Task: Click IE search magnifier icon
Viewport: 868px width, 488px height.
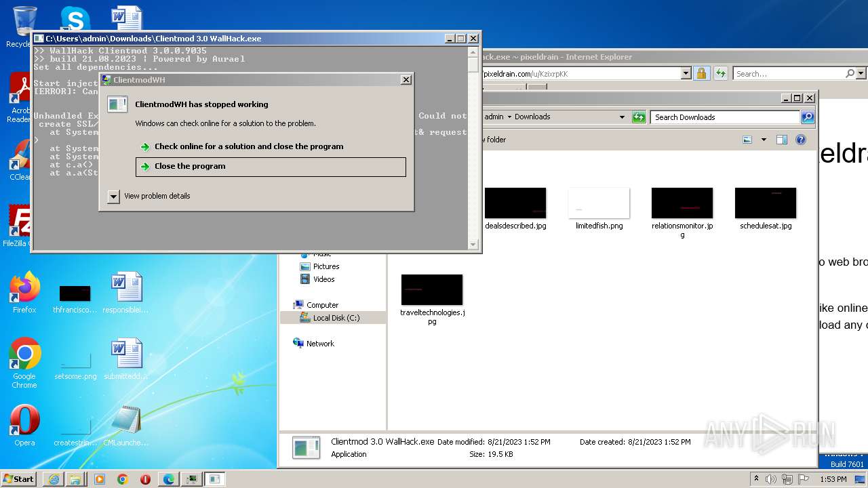Action: (850, 73)
